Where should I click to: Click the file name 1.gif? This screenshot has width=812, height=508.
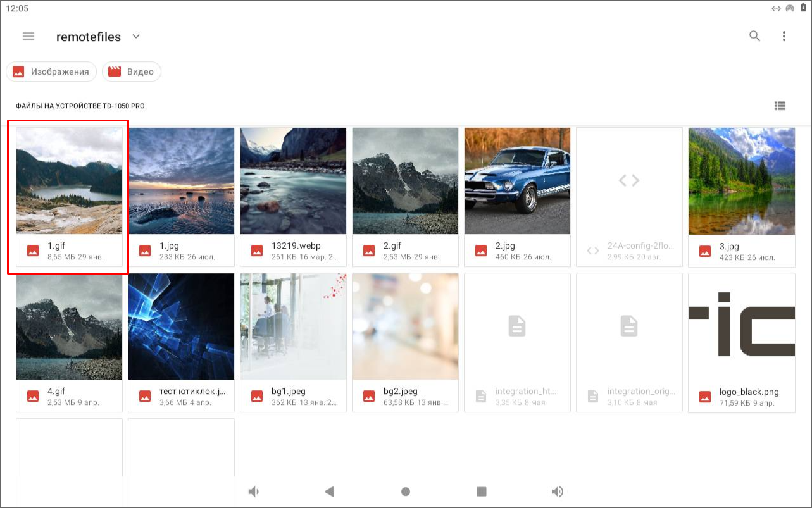tap(57, 245)
